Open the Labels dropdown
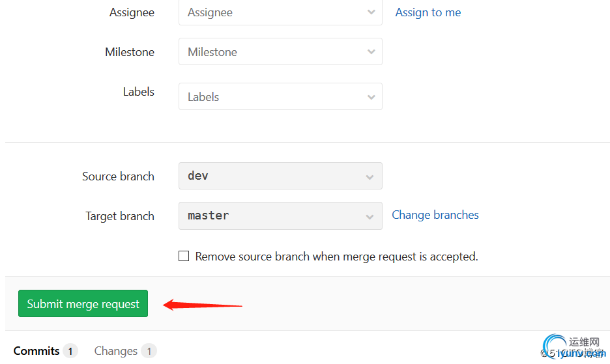This screenshot has width=610, height=364. click(280, 97)
